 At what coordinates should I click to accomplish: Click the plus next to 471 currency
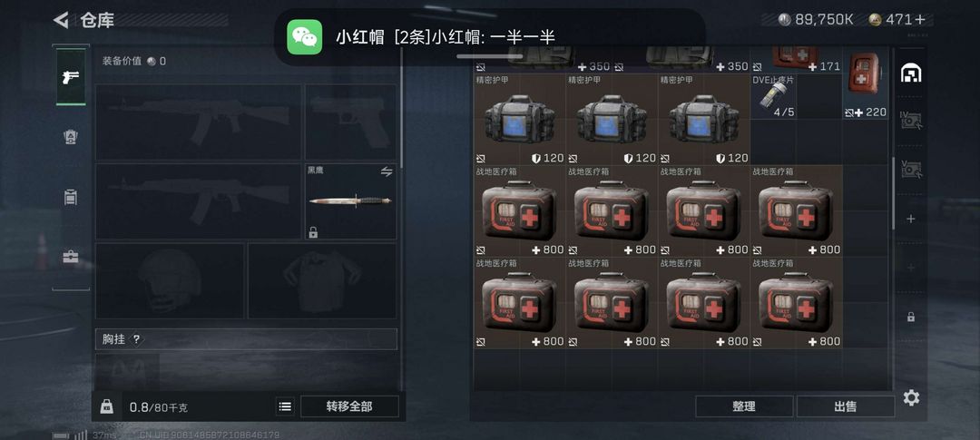[x=919, y=20]
